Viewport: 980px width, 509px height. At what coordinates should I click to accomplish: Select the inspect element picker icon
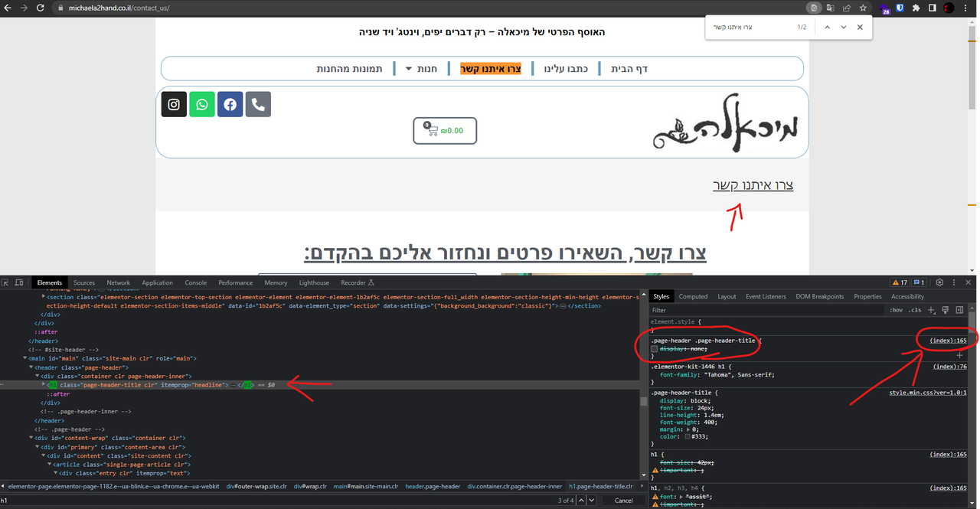coord(6,282)
